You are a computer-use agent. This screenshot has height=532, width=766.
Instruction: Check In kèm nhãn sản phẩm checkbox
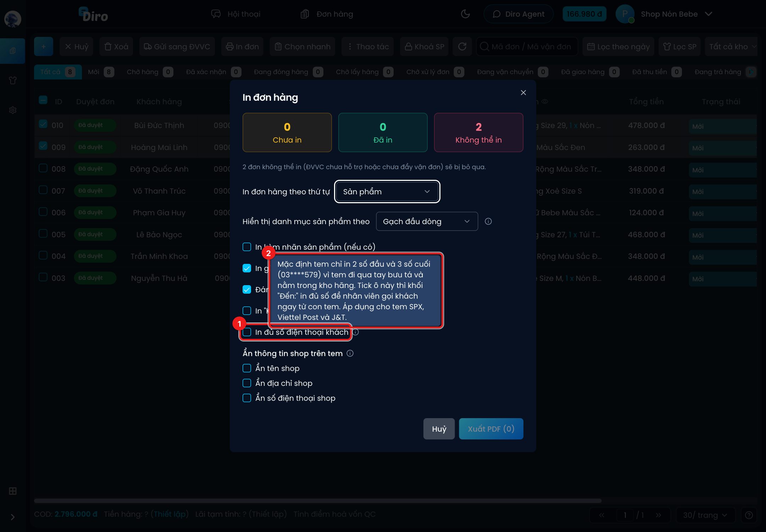(247, 247)
